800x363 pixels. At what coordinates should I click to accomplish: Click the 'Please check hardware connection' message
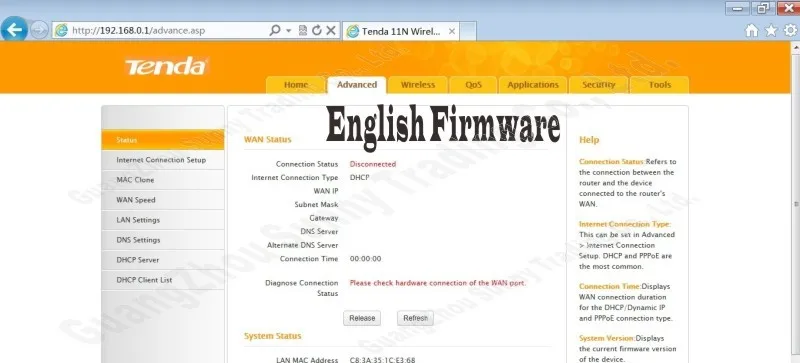pos(438,283)
